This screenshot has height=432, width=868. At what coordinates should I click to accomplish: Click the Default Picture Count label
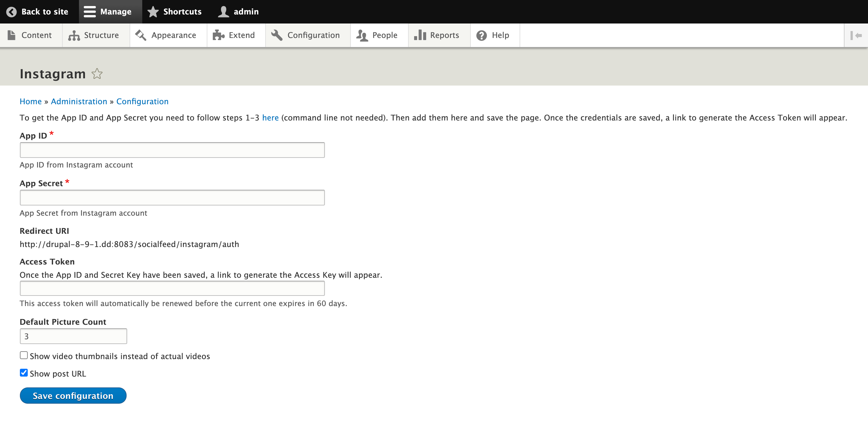point(63,322)
